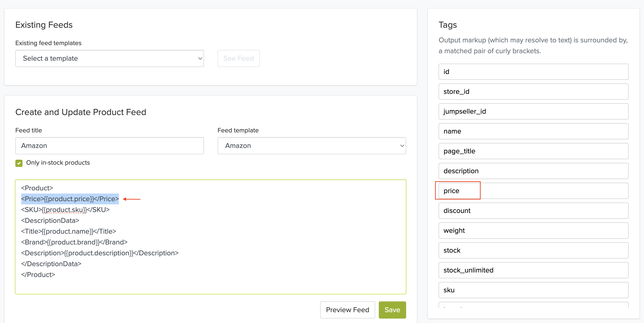Click the See Feed button
The height and width of the screenshot is (323, 644).
click(x=238, y=58)
